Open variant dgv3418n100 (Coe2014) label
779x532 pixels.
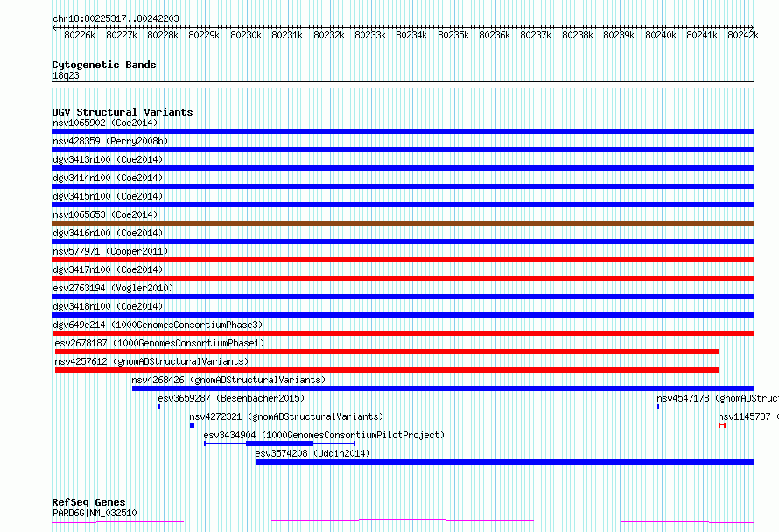point(108,306)
